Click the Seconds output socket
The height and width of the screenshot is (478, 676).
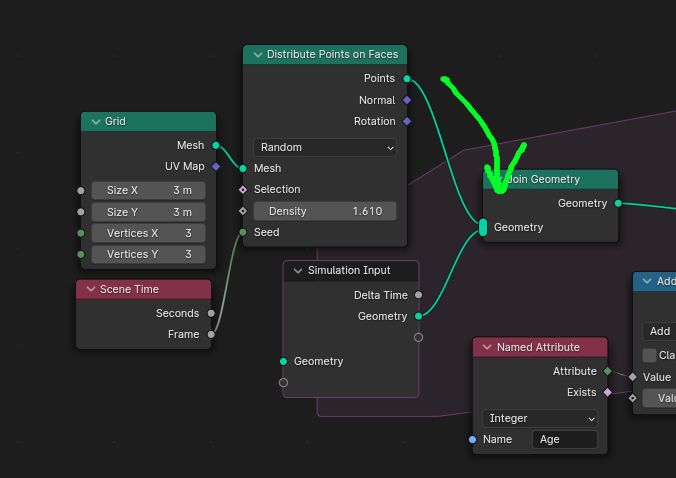[211, 313]
